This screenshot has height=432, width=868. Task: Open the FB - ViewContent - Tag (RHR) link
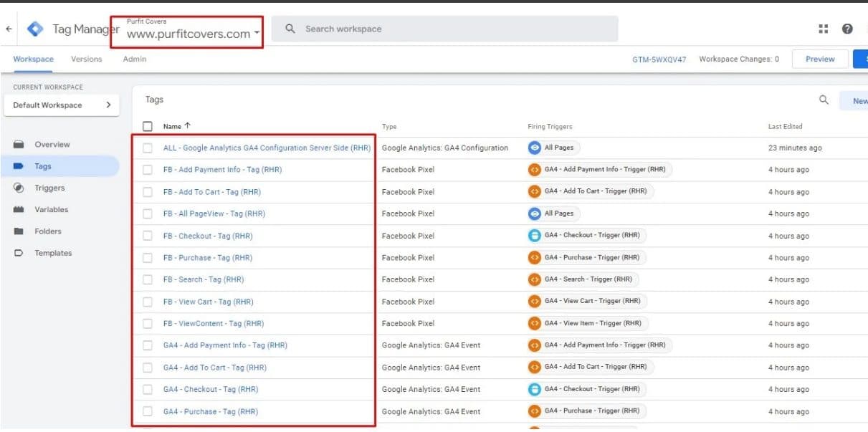214,323
